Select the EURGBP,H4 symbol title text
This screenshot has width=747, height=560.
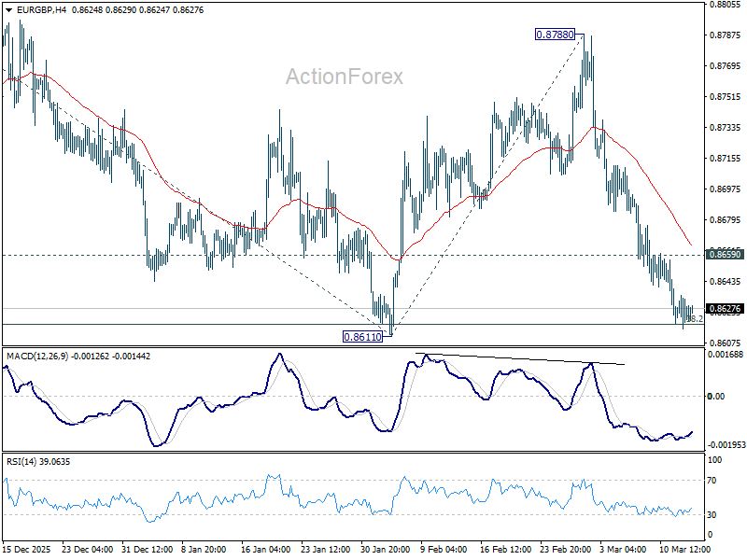click(41, 10)
